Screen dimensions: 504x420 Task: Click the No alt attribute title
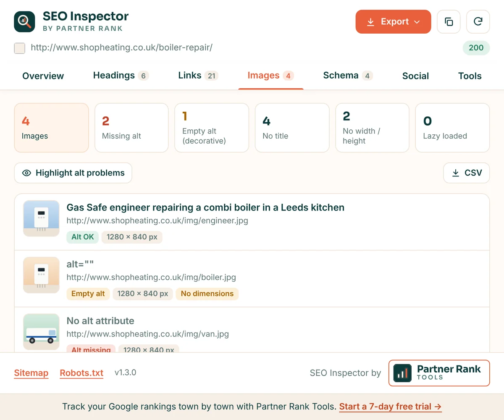tap(100, 321)
